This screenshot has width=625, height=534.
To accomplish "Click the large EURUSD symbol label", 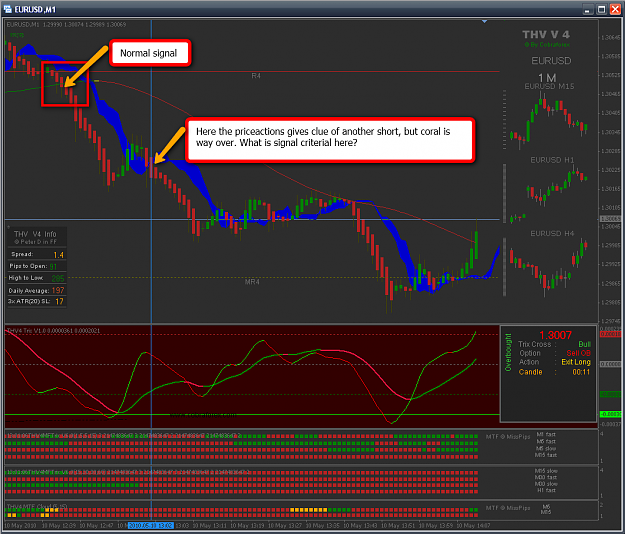I will (551, 61).
